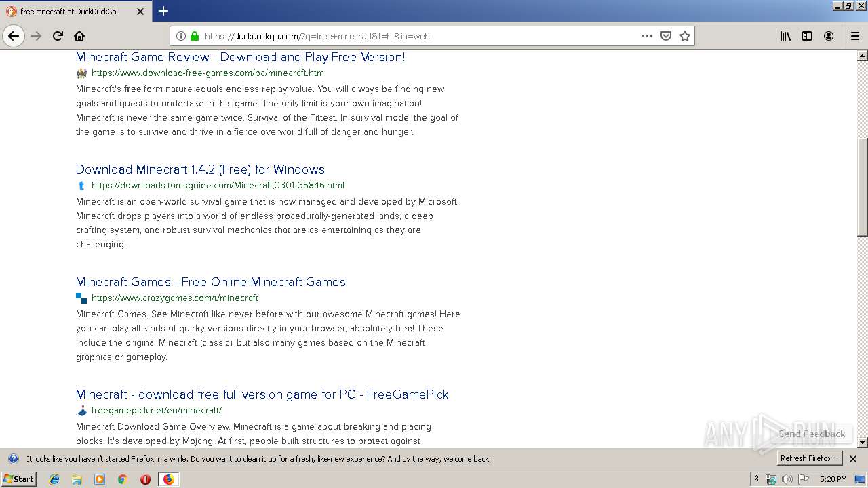This screenshot has height=488, width=868.
Task: Close the DuckDuckGo tab
Action: (140, 12)
